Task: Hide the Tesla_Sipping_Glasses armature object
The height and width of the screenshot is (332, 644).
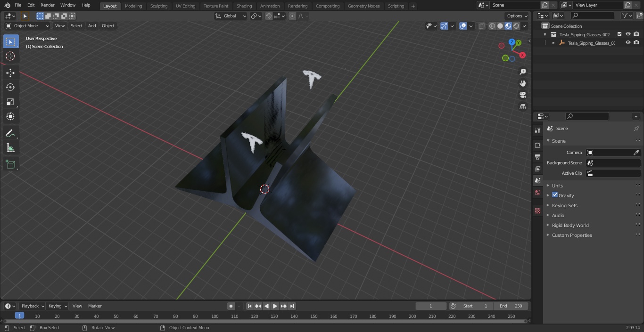Action: tap(627, 43)
